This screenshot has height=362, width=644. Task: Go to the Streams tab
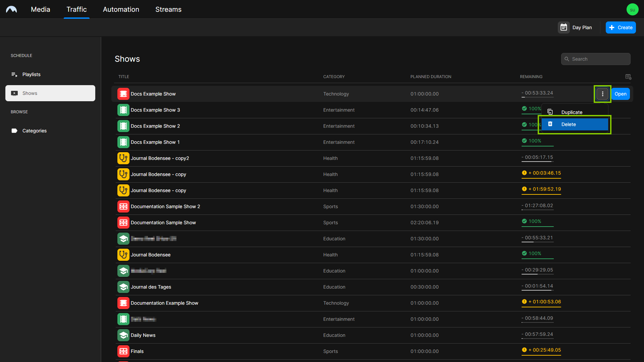[x=168, y=9]
